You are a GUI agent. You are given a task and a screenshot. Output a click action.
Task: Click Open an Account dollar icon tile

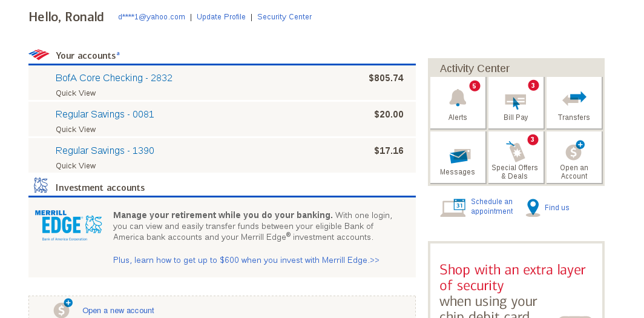click(x=574, y=157)
